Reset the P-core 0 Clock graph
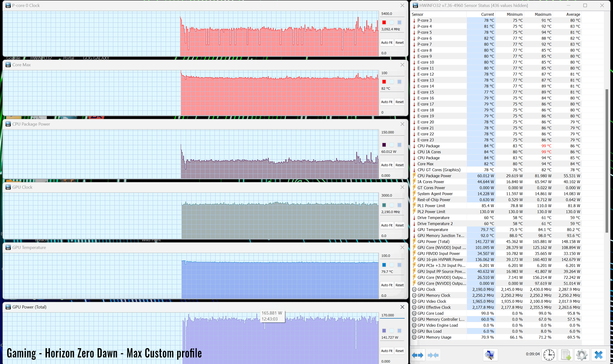 [399, 43]
